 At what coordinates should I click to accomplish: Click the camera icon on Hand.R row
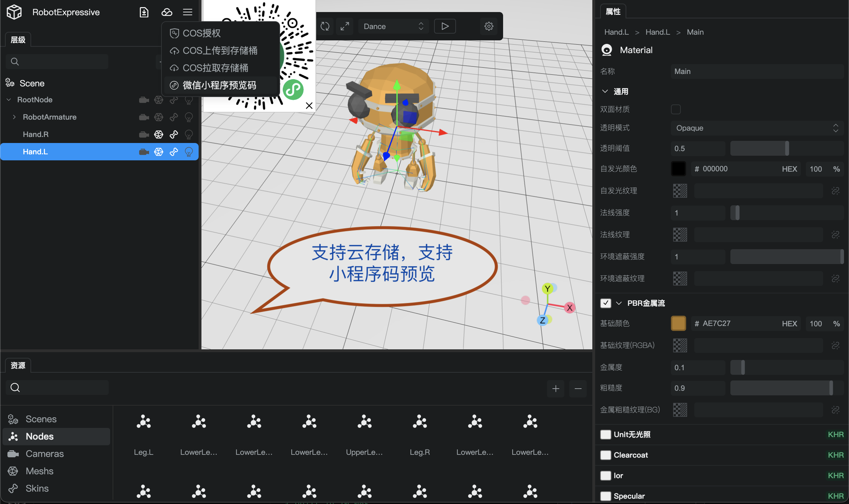pos(144,134)
